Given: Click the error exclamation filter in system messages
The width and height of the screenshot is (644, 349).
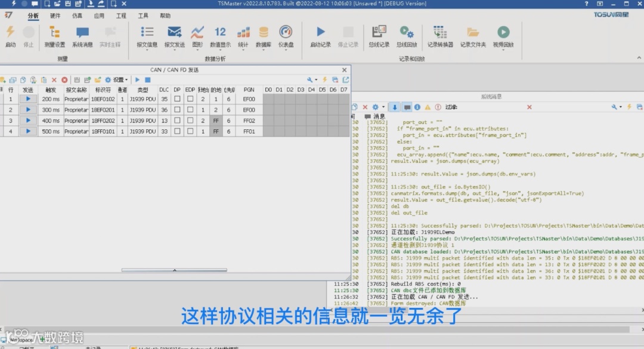Looking at the screenshot, I should click(438, 107).
